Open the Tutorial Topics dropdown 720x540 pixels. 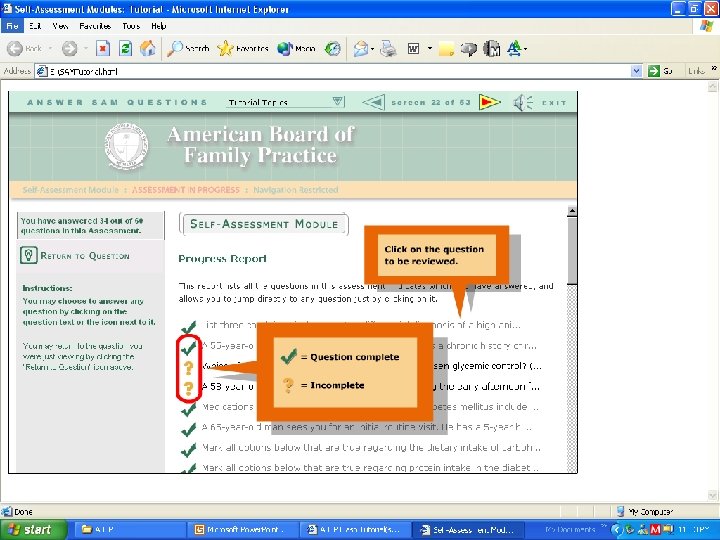pyautogui.click(x=285, y=102)
